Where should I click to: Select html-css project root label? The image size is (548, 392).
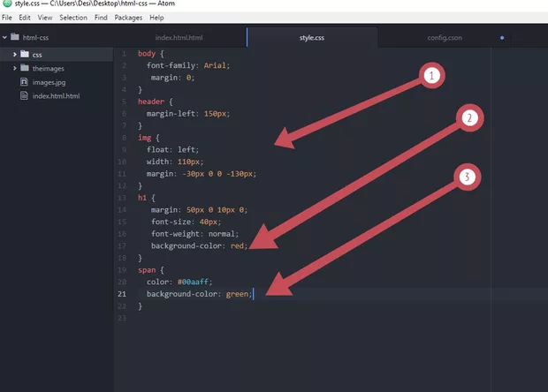point(35,38)
